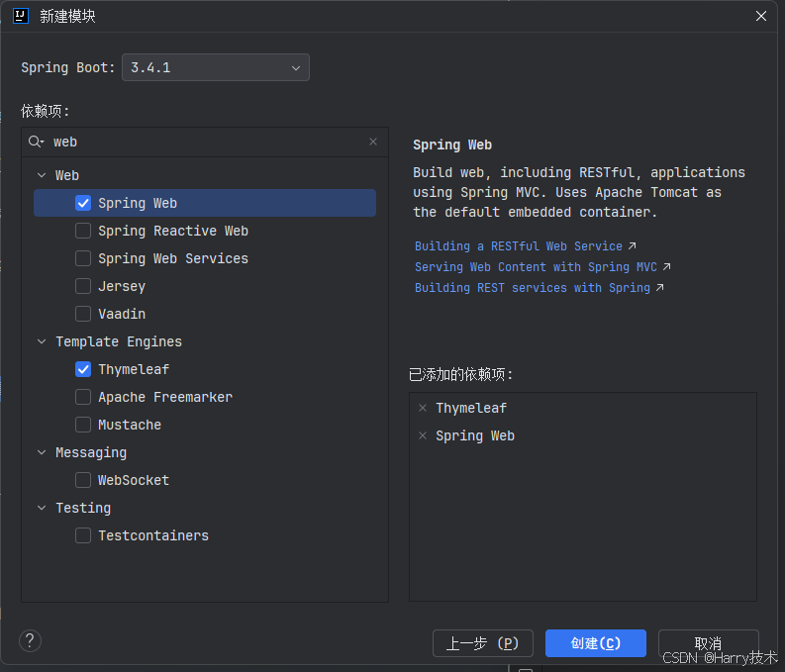Image resolution: width=785 pixels, height=672 pixels.
Task: Enable the WebSocket dependency
Action: tap(83, 480)
